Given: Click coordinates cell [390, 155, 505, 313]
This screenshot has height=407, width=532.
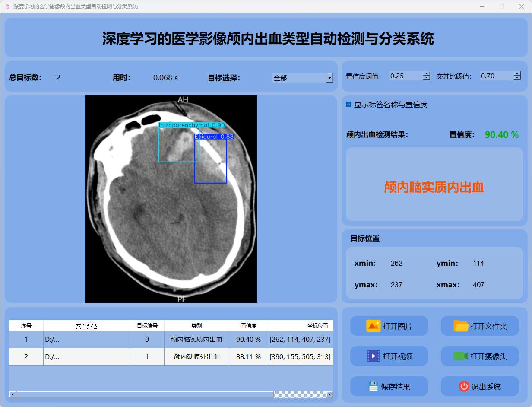Looking at the screenshot, I should coord(301,357).
